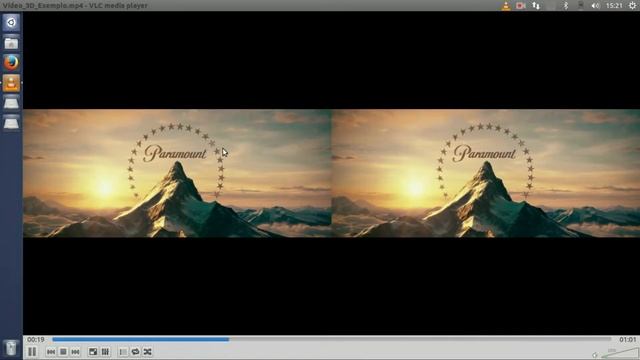Viewport: 640px width, 360px height.
Task: Launch Firefox from the launcher
Action: [11, 63]
